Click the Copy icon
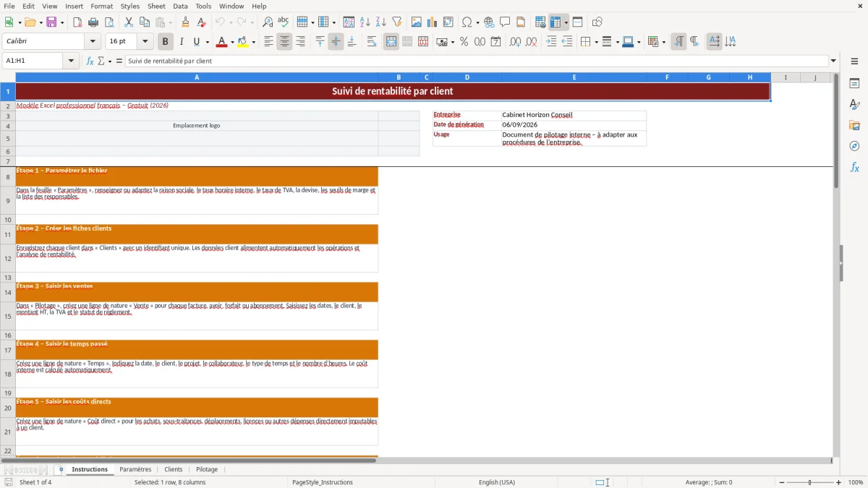The height and width of the screenshot is (488, 868). [145, 22]
